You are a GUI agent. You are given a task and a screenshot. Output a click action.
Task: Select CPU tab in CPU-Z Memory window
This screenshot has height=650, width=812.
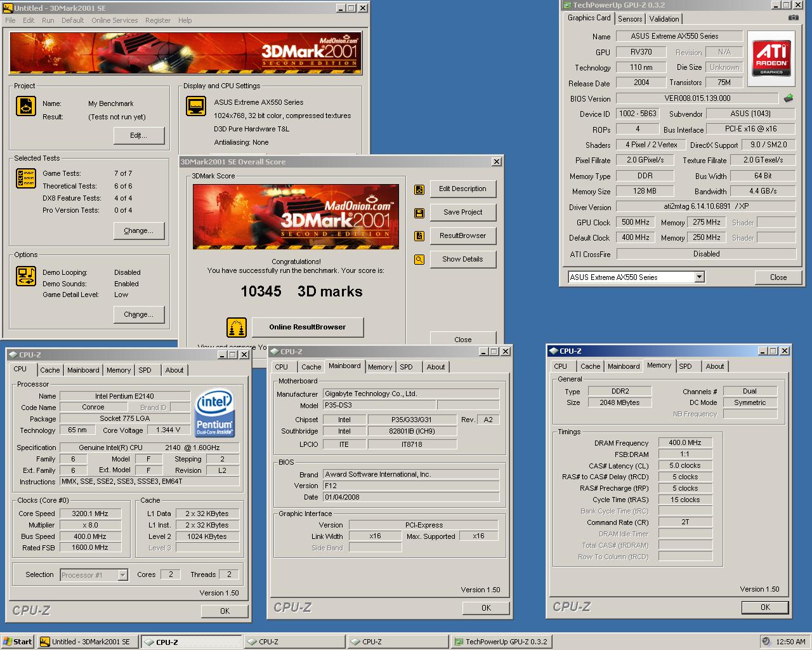coord(560,366)
